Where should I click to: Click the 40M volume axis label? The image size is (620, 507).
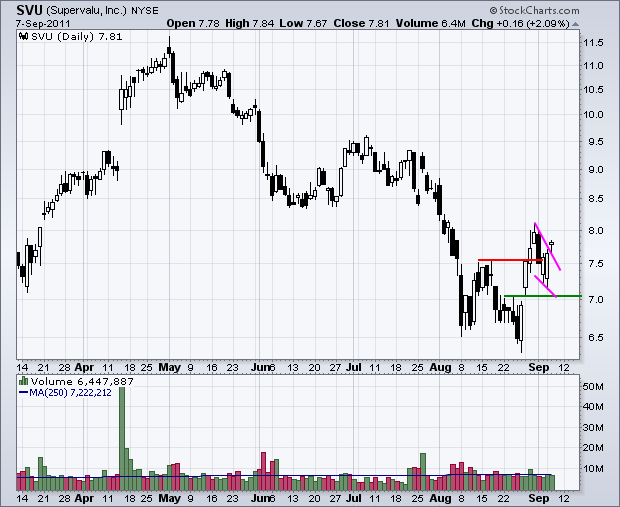pos(593,407)
